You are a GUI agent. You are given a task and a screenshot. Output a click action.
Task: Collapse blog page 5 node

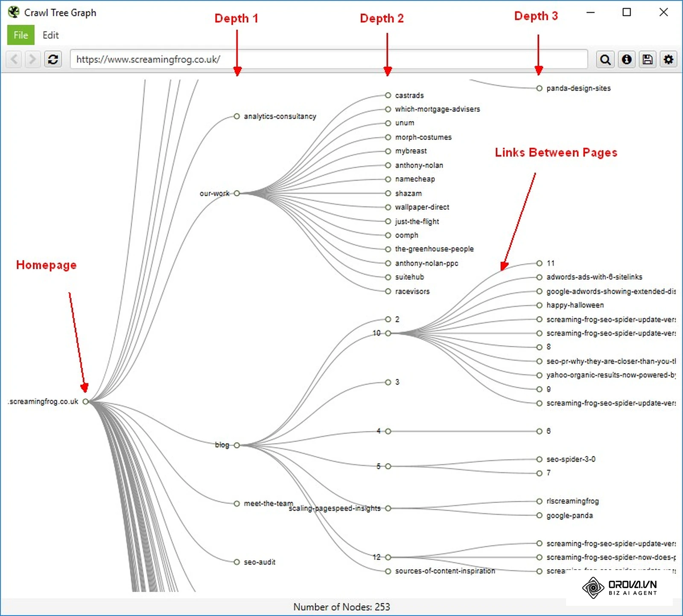(x=388, y=466)
